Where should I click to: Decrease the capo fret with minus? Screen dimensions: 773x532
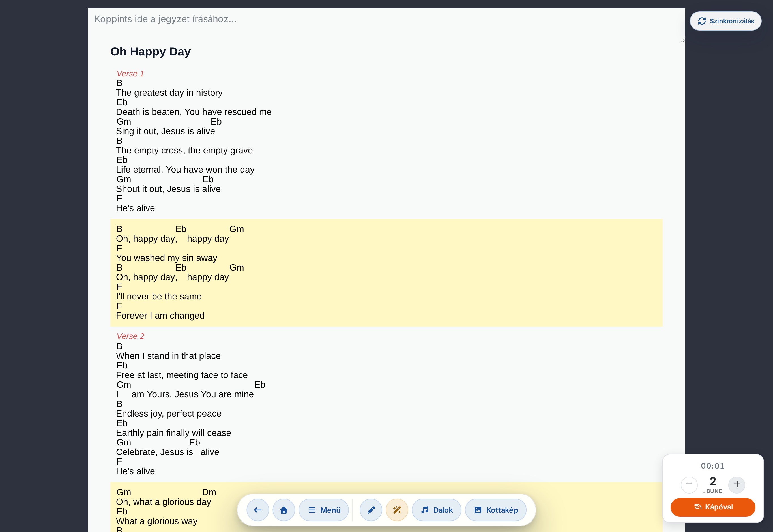[689, 484]
